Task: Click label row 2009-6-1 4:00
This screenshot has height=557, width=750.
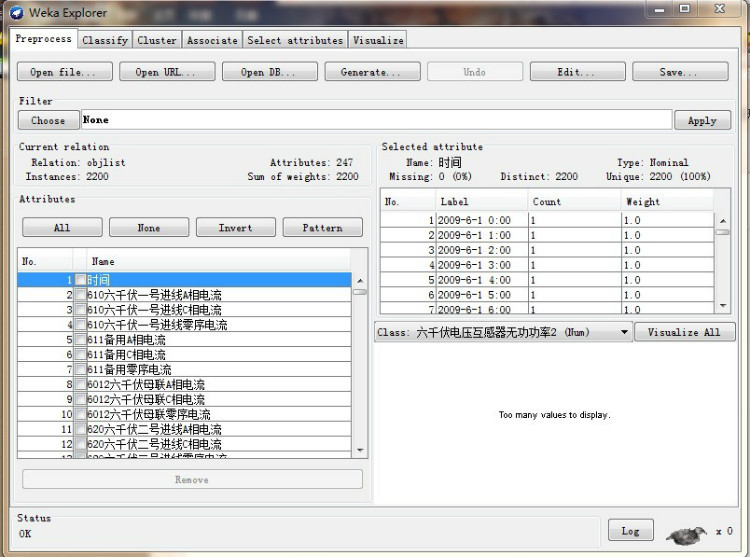Action: pyautogui.click(x=547, y=280)
